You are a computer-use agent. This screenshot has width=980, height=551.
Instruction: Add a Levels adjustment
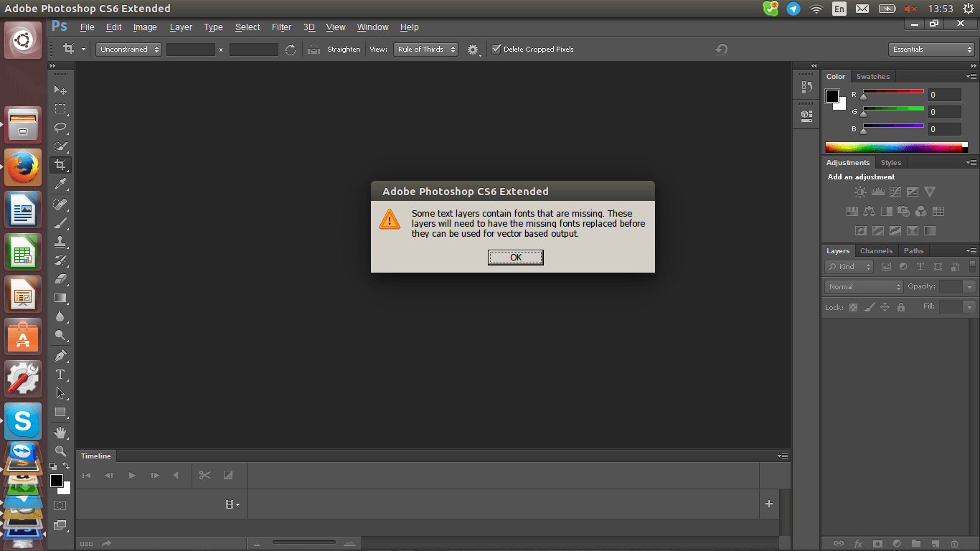coord(878,192)
